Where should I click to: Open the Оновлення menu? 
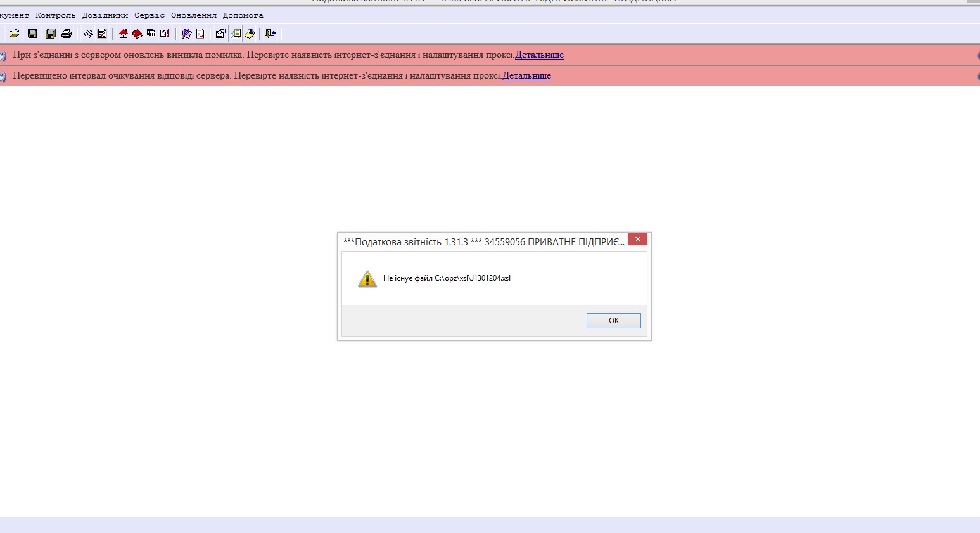point(194,15)
